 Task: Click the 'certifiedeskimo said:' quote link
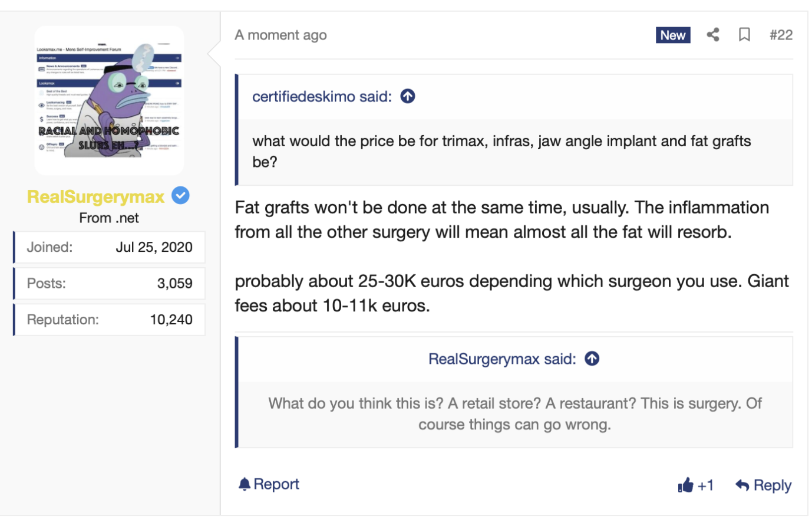pos(322,96)
